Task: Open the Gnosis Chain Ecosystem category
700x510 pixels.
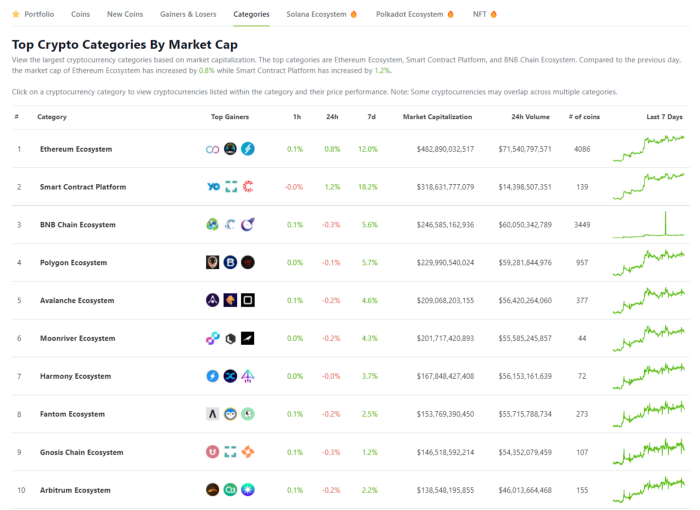Action: tap(82, 452)
